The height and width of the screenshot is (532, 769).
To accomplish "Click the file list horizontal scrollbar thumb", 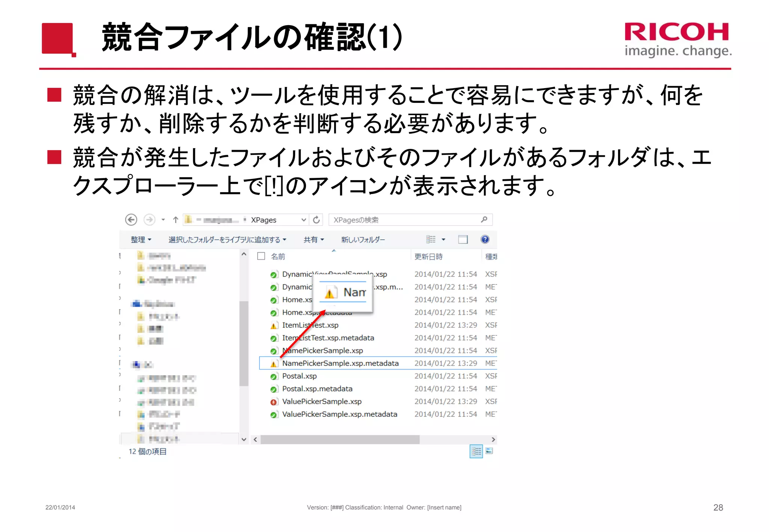I will 340,439.
